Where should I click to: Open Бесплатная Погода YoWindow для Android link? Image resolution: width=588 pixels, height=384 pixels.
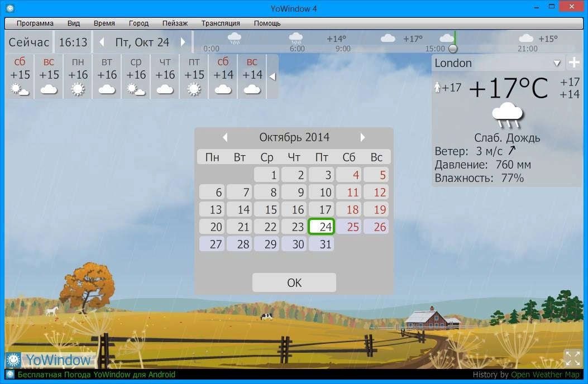pos(97,375)
